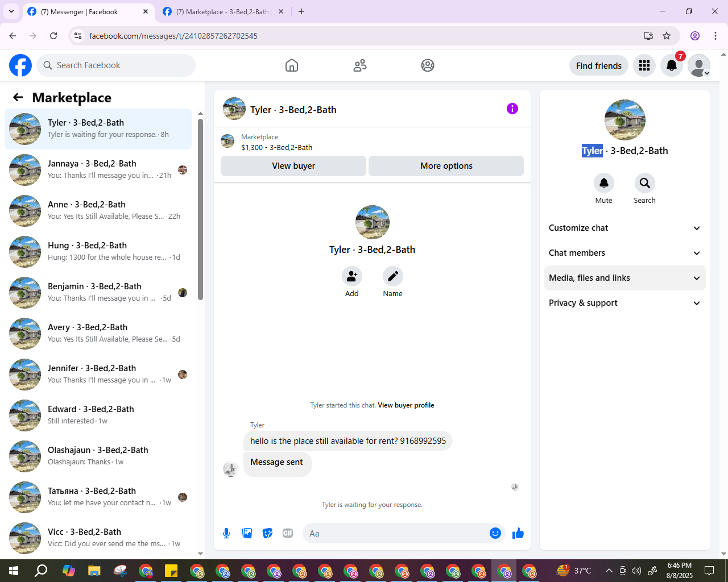This screenshot has height=582, width=728.
Task: View site information icon in the address bar
Action: (78, 36)
